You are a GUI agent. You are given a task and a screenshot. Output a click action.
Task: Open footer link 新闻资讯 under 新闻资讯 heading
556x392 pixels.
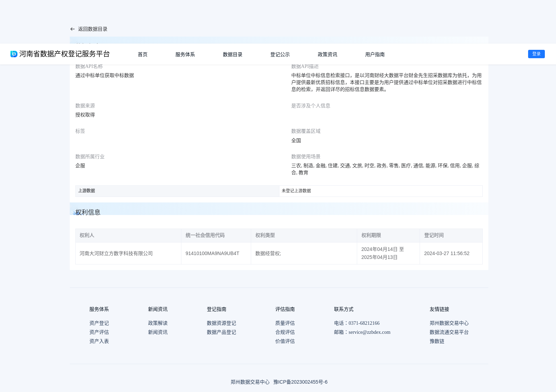pos(158,332)
